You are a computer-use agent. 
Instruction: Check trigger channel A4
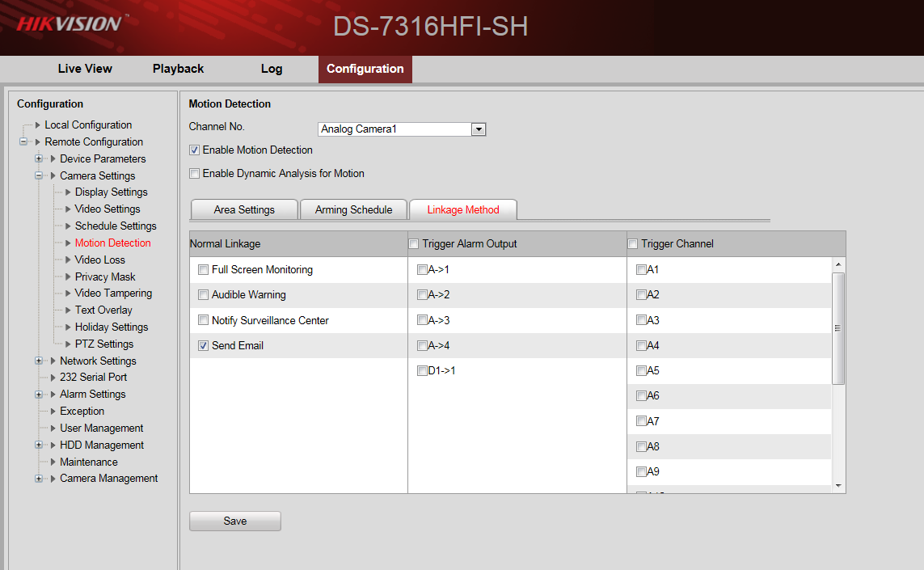[641, 345]
